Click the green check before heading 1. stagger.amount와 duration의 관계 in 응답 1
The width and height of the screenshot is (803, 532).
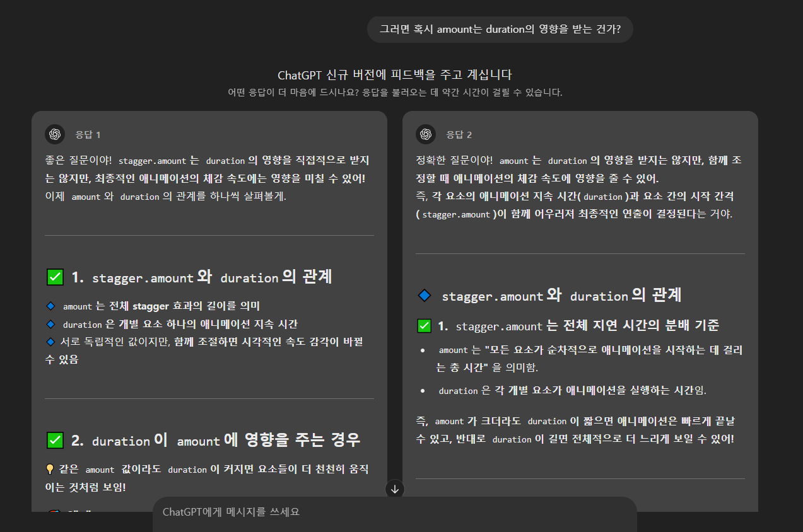55,277
